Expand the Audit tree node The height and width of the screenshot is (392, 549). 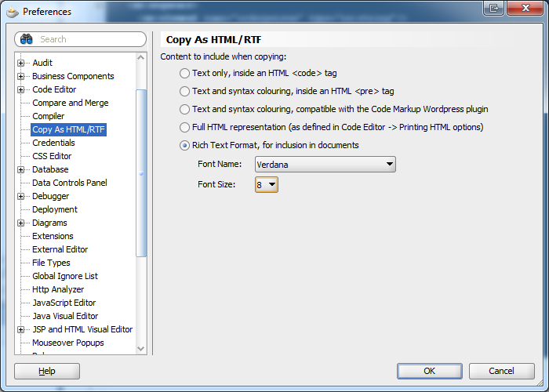click(x=21, y=63)
